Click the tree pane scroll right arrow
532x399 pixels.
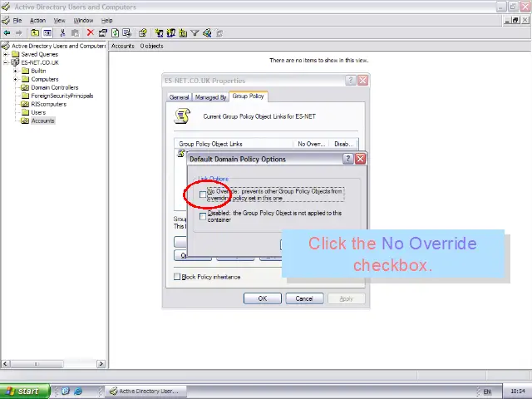(x=101, y=364)
